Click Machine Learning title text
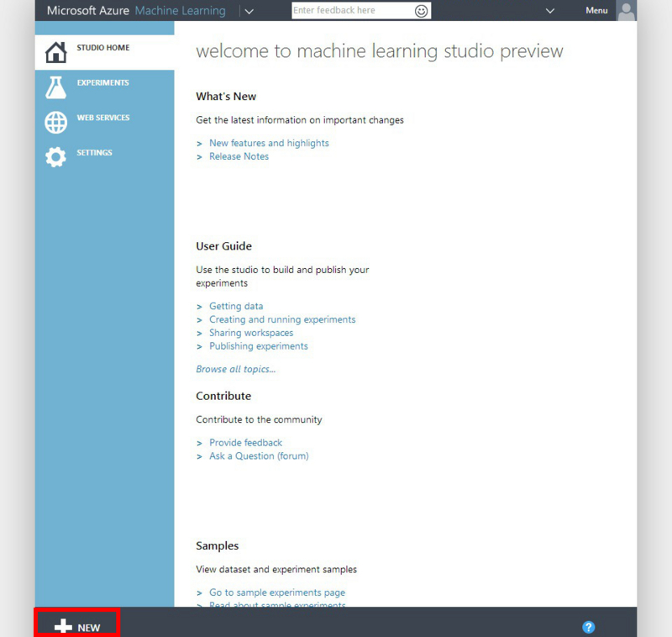Screen dimensions: 672x637 click(181, 11)
